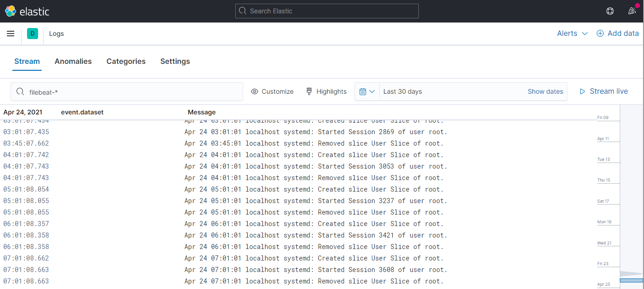This screenshot has width=644, height=289.
Task: Open the date quick menu chevron
Action: click(x=372, y=91)
